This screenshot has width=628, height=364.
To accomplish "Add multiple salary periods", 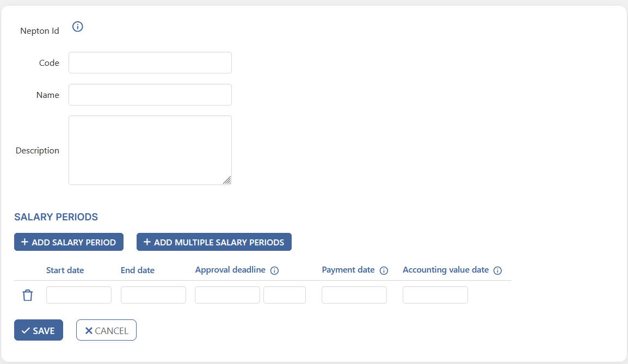I will [x=214, y=242].
